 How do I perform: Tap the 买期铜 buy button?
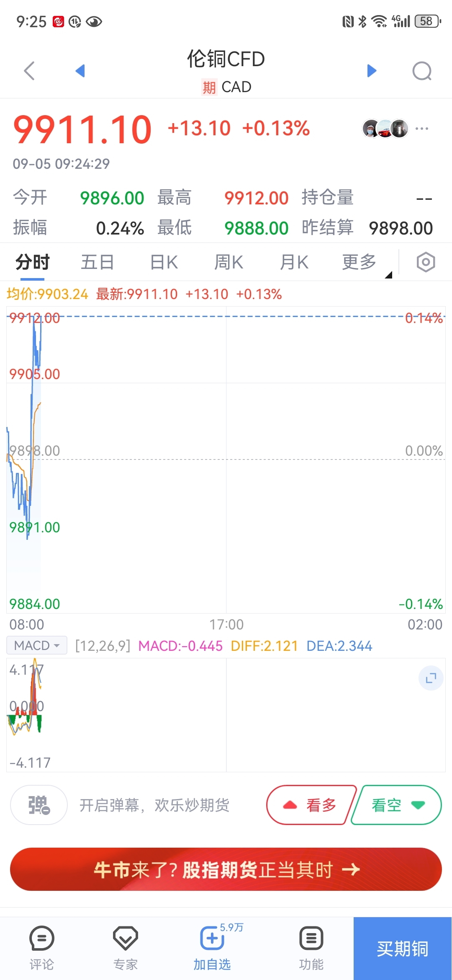click(x=403, y=949)
